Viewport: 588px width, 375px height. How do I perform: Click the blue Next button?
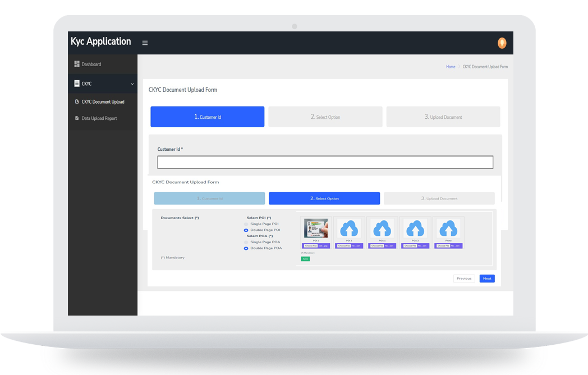pyautogui.click(x=487, y=279)
